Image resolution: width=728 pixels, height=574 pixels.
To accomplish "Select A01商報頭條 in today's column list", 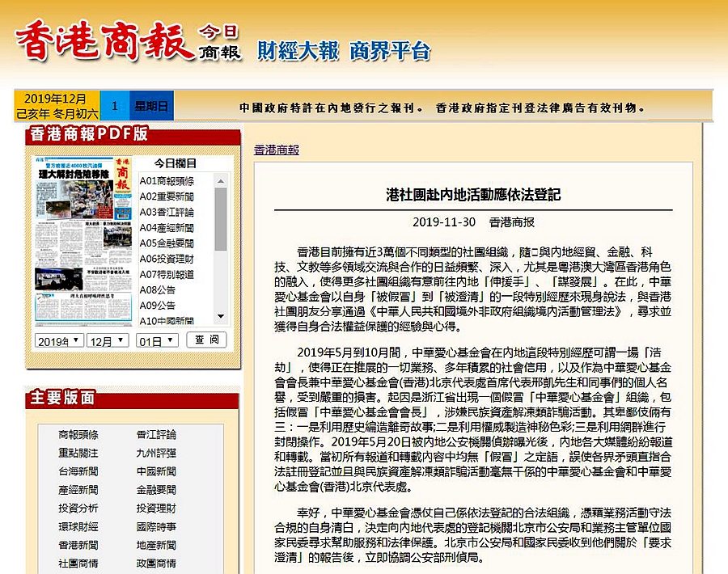I will [x=167, y=181].
